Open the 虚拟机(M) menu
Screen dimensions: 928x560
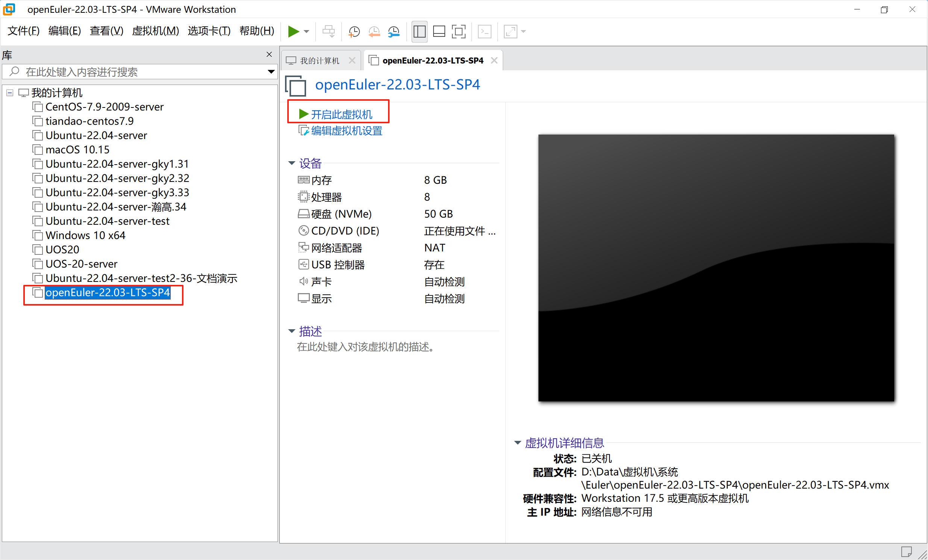coord(155,31)
